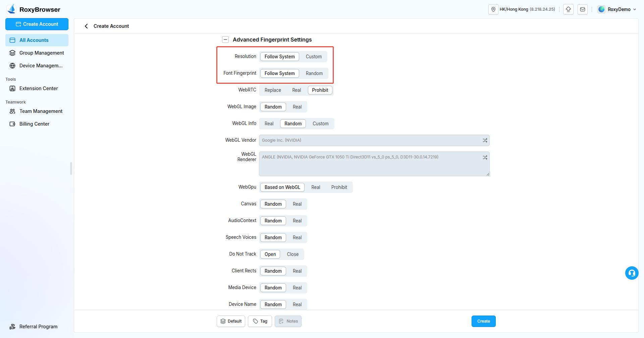Open customer support headset chat button

coord(632,273)
